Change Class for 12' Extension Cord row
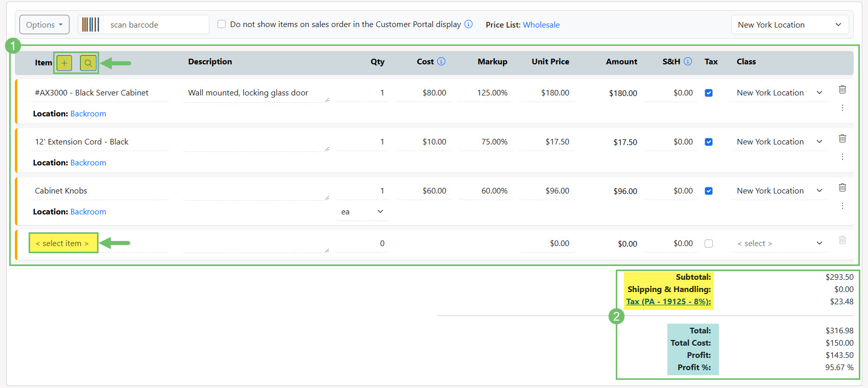This screenshot has height=388, width=868. 780,142
